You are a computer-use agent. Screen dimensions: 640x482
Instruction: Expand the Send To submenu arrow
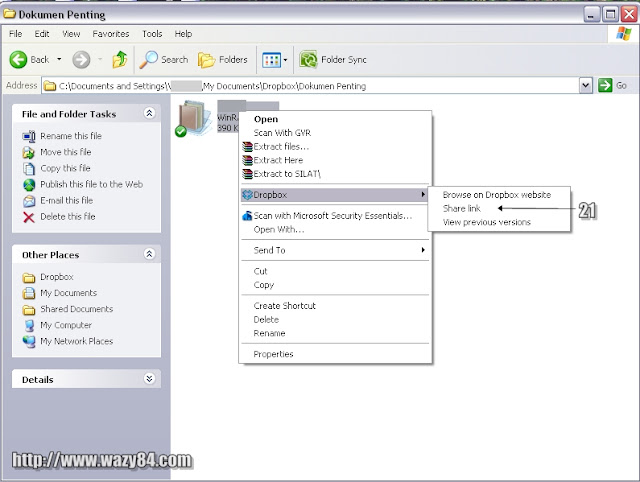pyautogui.click(x=423, y=250)
